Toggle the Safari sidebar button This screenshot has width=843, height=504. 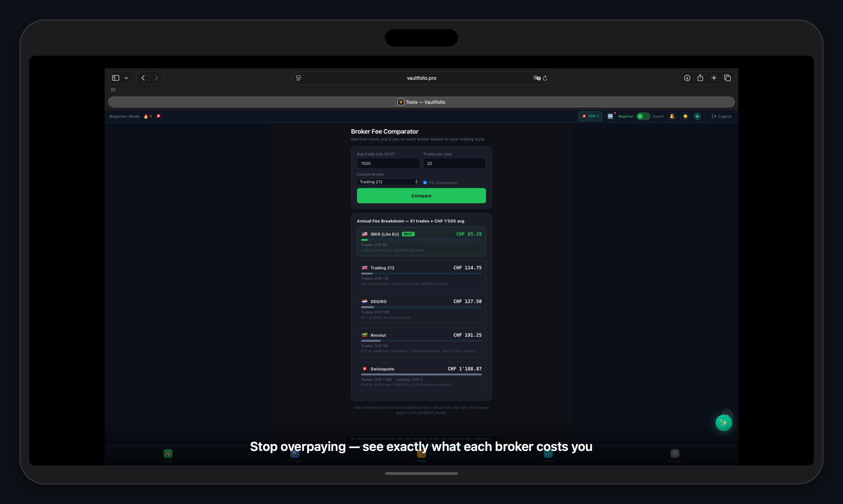[x=115, y=78]
